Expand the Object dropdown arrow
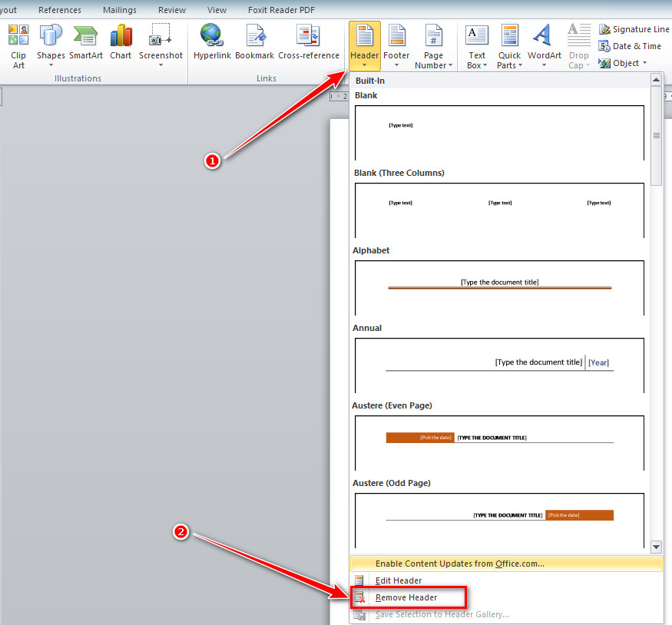672x625 pixels. [x=644, y=63]
